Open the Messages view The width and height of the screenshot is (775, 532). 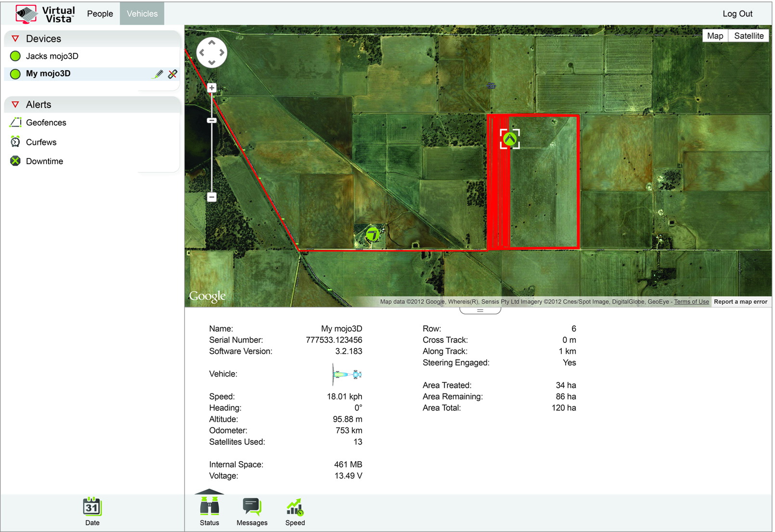252,511
